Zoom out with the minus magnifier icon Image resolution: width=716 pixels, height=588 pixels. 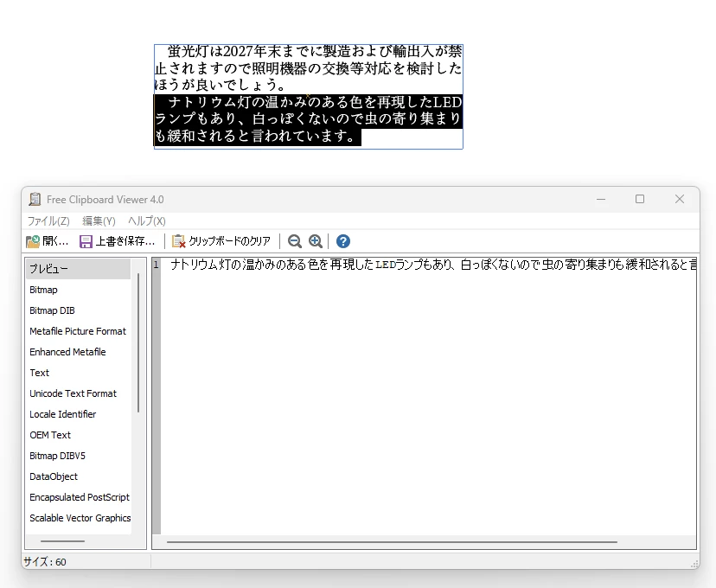(x=295, y=241)
